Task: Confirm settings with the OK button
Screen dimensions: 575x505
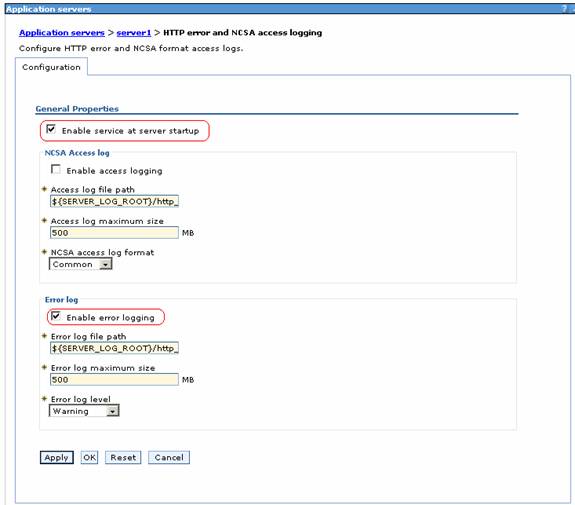Action: pyautogui.click(x=89, y=457)
